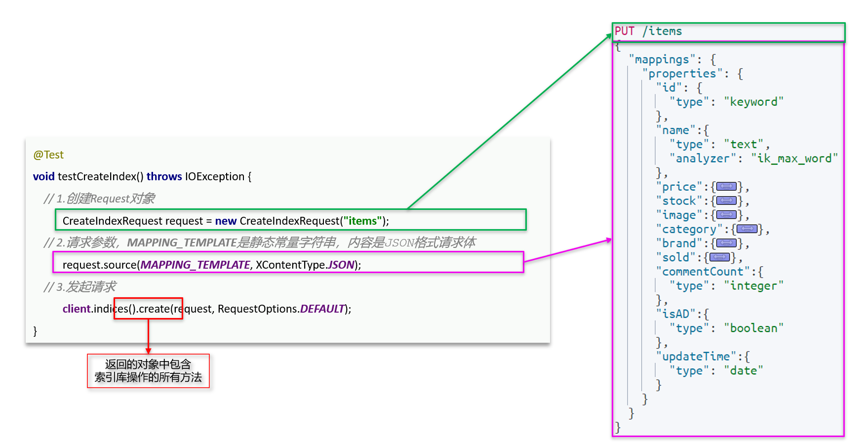Image resolution: width=868 pixels, height=442 pixels.
Task: Click the comment // 3.发起请求
Action: coord(79,287)
